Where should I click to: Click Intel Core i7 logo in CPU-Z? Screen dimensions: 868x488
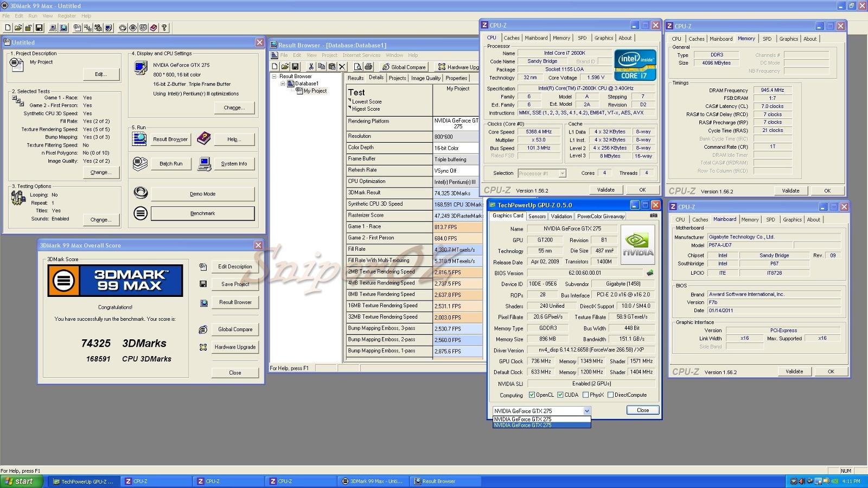click(x=635, y=65)
